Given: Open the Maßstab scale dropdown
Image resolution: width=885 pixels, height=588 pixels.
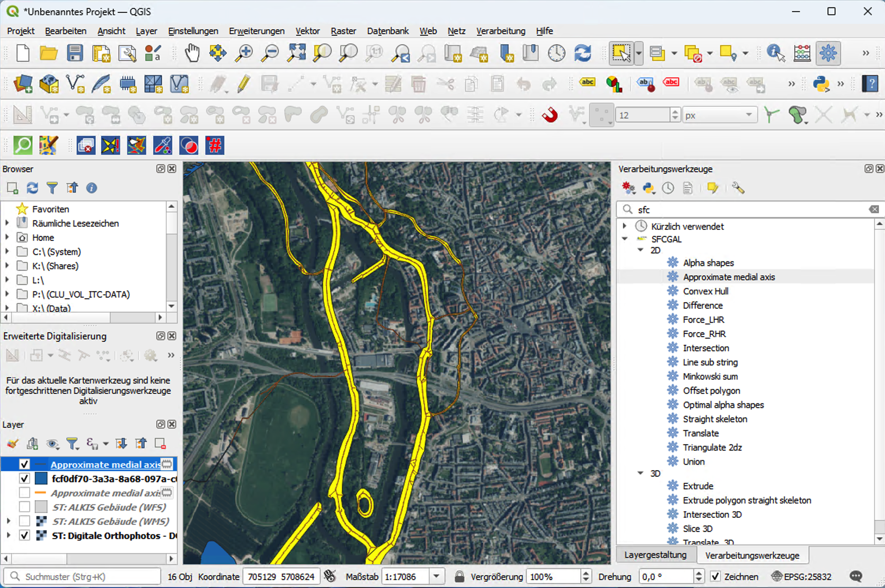Looking at the screenshot, I should pos(436,577).
